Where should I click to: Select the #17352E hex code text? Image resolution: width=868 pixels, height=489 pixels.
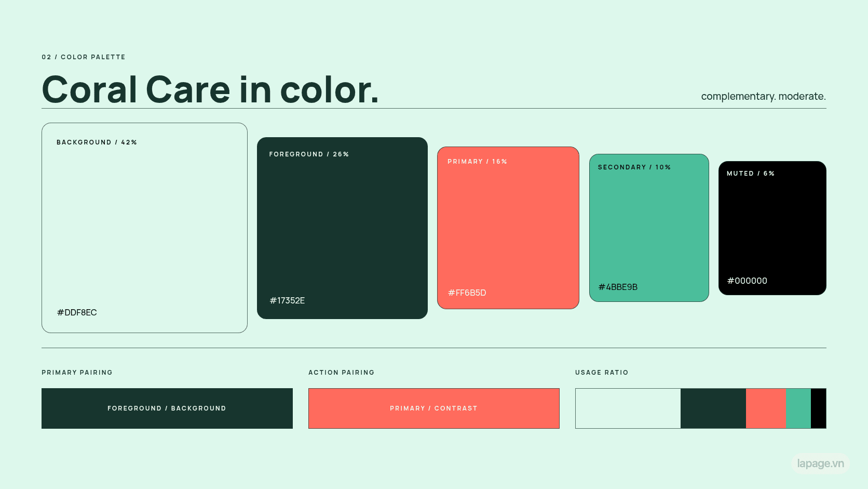click(x=287, y=300)
